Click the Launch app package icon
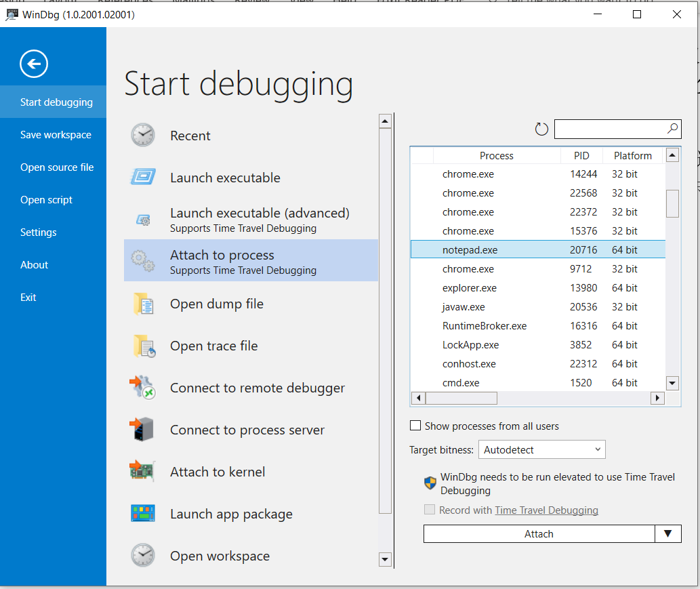The image size is (700, 589). pyautogui.click(x=142, y=514)
